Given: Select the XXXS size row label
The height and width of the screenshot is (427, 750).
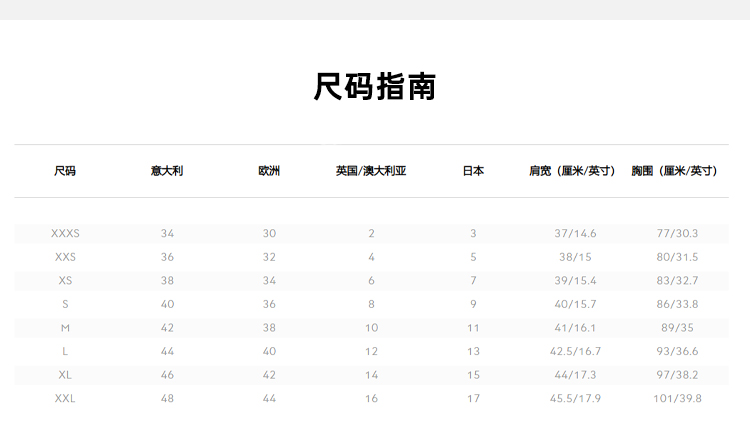Looking at the screenshot, I should (x=65, y=233).
